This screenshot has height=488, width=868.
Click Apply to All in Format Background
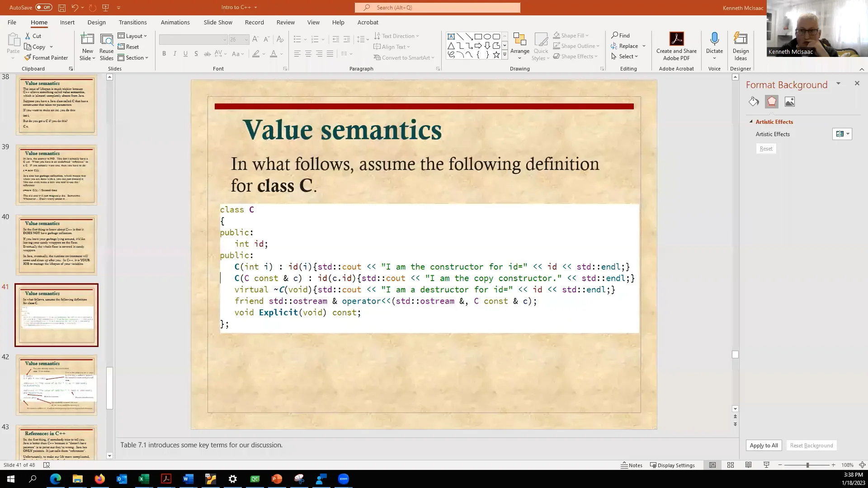point(763,445)
